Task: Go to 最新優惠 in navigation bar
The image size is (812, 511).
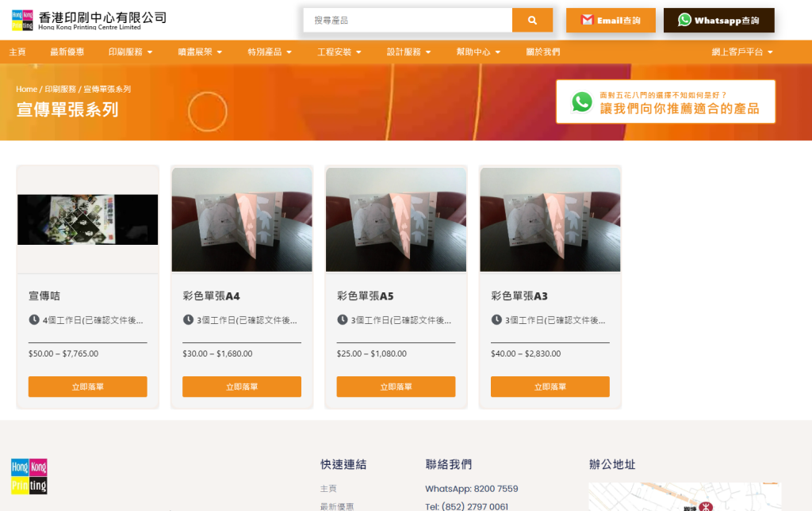Action: point(67,52)
